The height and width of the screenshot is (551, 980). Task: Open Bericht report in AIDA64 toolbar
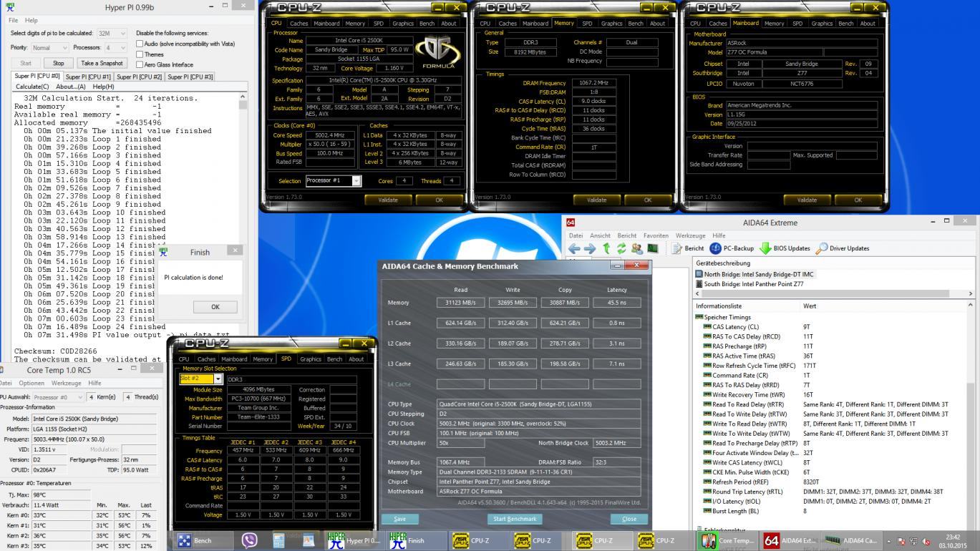[x=688, y=248]
